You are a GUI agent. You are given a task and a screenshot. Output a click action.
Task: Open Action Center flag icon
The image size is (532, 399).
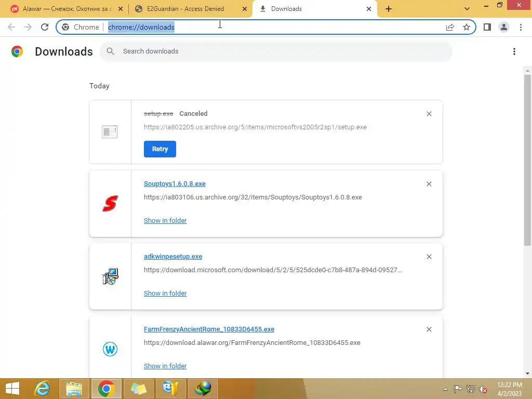click(x=458, y=389)
